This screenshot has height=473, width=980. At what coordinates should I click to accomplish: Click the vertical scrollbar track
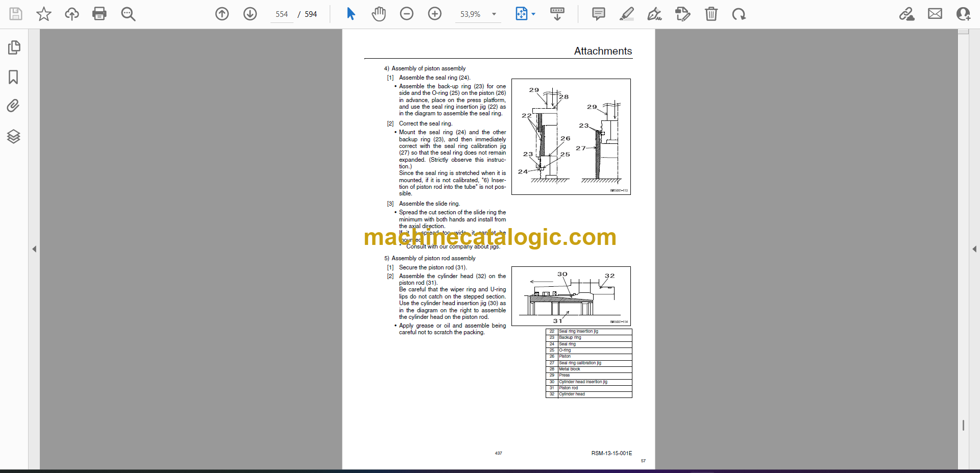coord(963,249)
